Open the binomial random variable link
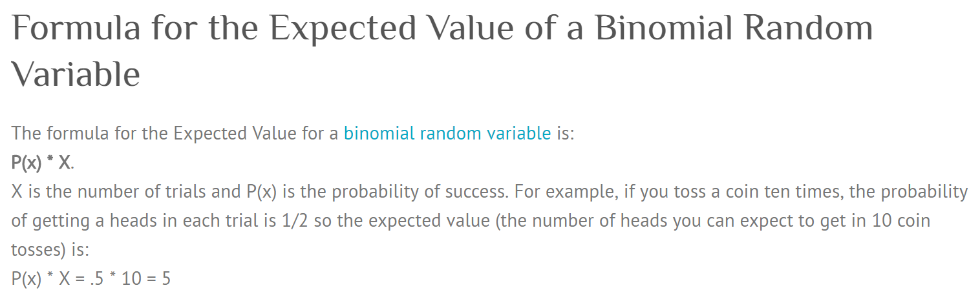This screenshot has width=980, height=301. click(x=447, y=134)
